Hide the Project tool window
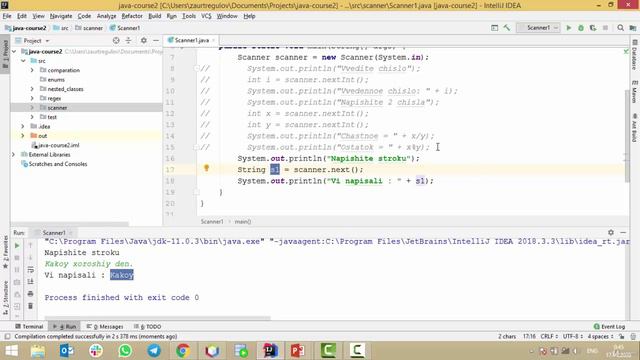 point(156,40)
